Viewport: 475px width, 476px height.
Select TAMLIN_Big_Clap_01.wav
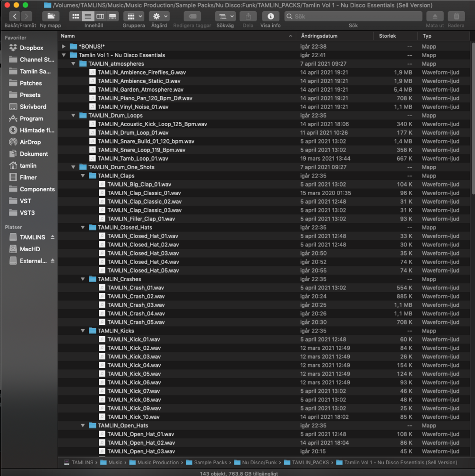coord(264,184)
